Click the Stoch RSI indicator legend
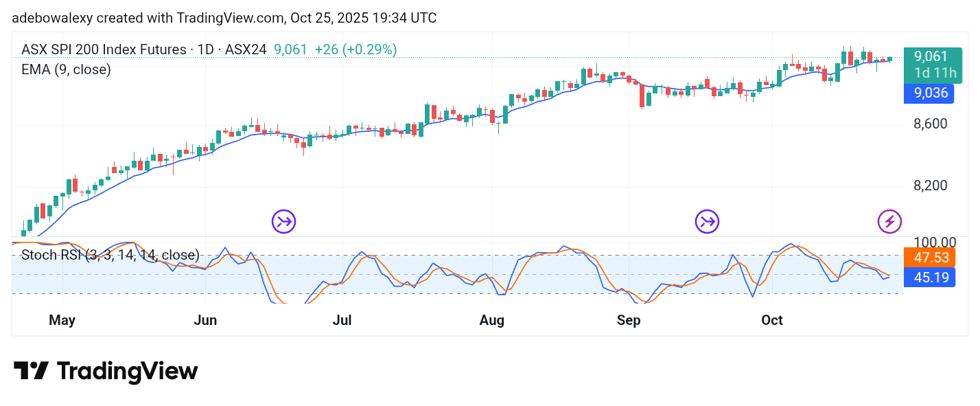The width and height of the screenshot is (980, 406). coord(110,256)
